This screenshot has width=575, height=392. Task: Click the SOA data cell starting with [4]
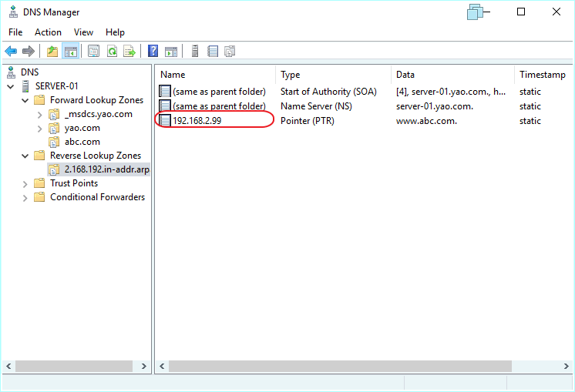click(451, 91)
